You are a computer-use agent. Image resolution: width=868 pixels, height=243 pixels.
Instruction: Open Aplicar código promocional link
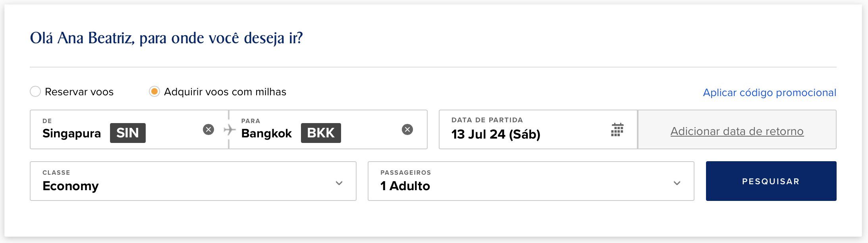coord(770,93)
